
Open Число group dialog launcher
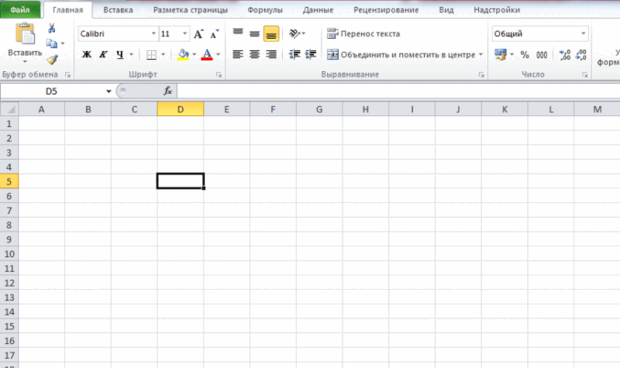click(585, 74)
